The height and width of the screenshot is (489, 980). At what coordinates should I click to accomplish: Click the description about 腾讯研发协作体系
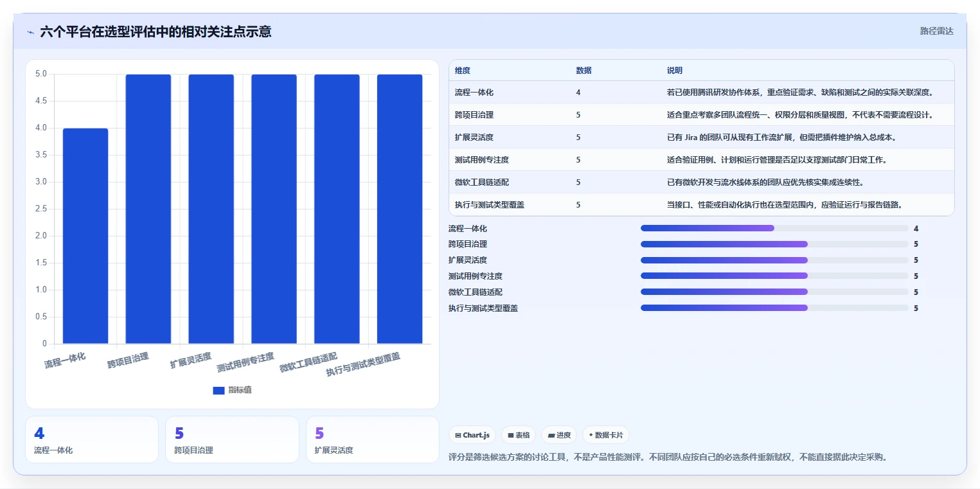click(x=800, y=93)
